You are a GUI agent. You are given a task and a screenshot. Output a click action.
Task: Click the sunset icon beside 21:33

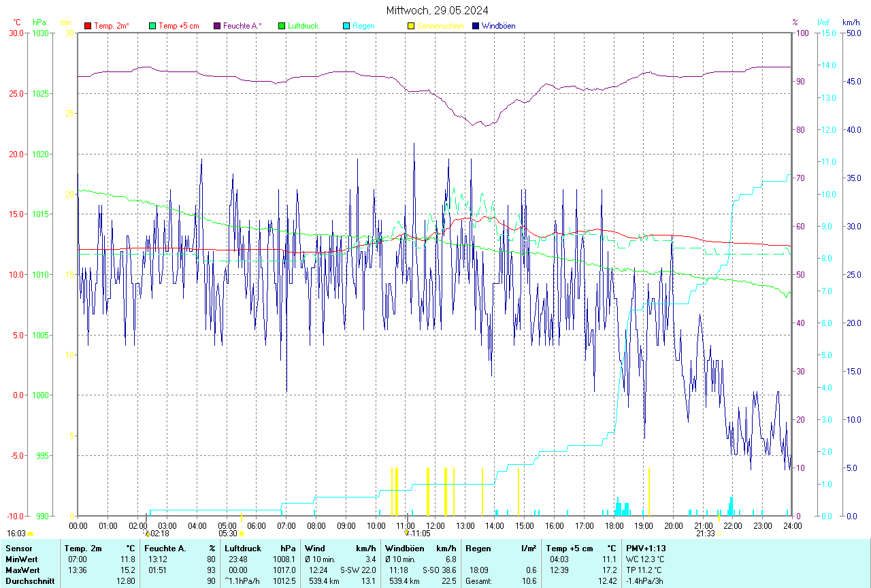[x=719, y=534]
